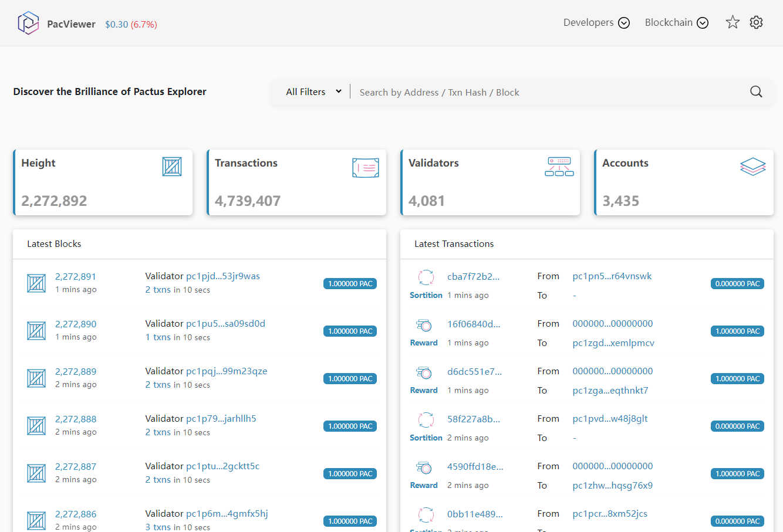This screenshot has width=783, height=532.
Task: Open transaction hash 16f06840d...
Action: coord(474,324)
